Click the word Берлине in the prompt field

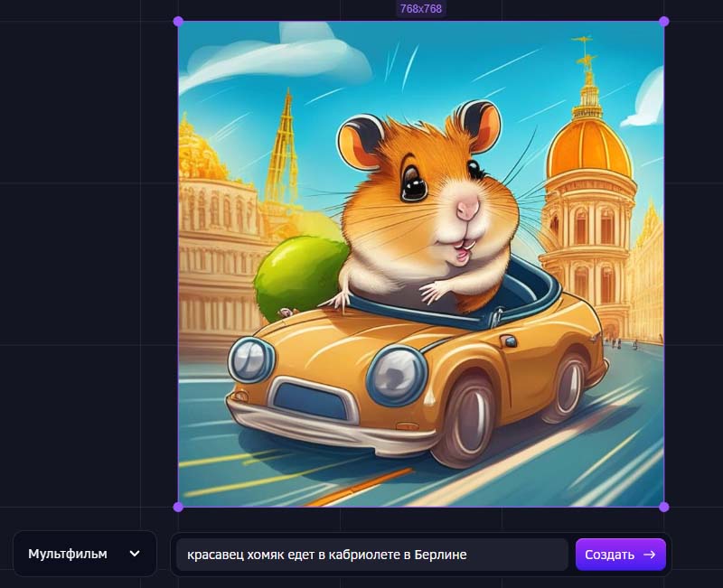point(441,555)
